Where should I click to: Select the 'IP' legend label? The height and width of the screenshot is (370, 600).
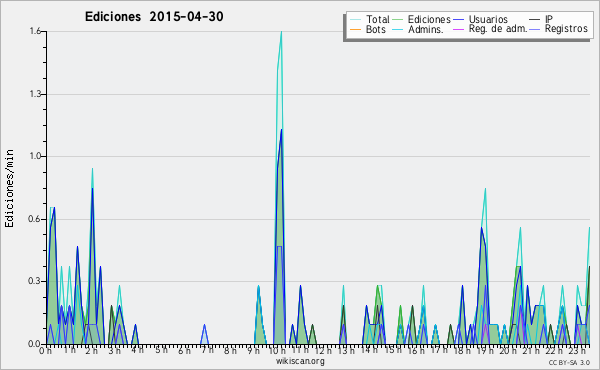point(549,19)
